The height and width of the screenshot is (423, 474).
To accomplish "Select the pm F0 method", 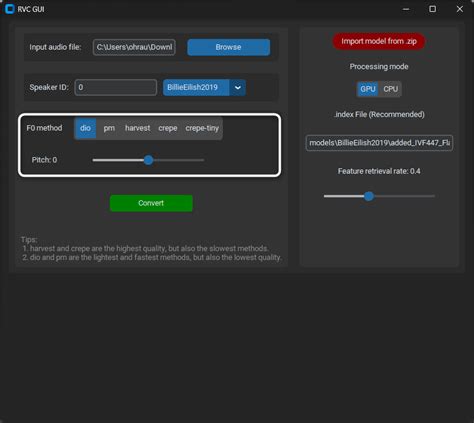I will pos(109,128).
